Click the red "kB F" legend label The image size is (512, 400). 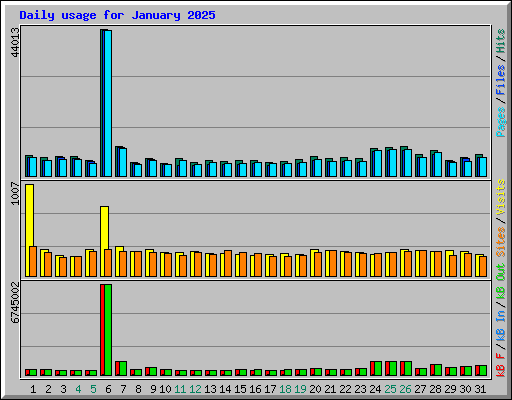coord(501,365)
